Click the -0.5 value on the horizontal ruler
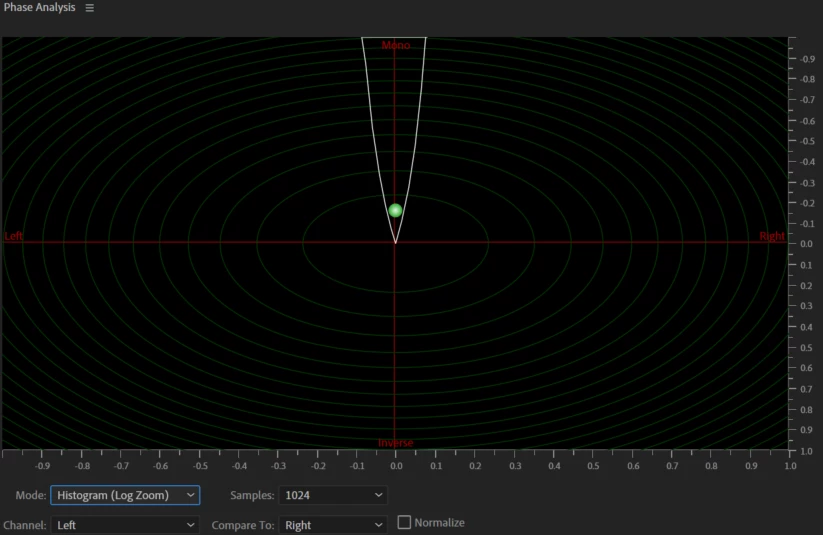The height and width of the screenshot is (535, 823). [200, 466]
